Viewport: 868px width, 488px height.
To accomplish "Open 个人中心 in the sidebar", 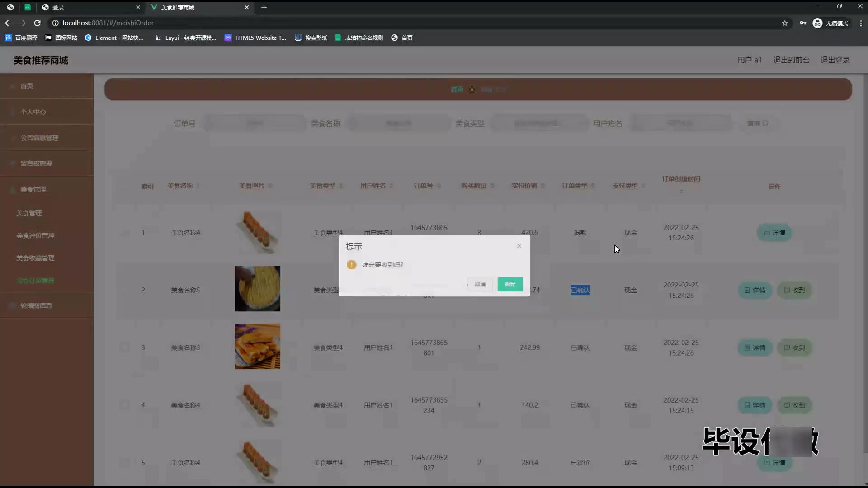I will click(x=47, y=112).
